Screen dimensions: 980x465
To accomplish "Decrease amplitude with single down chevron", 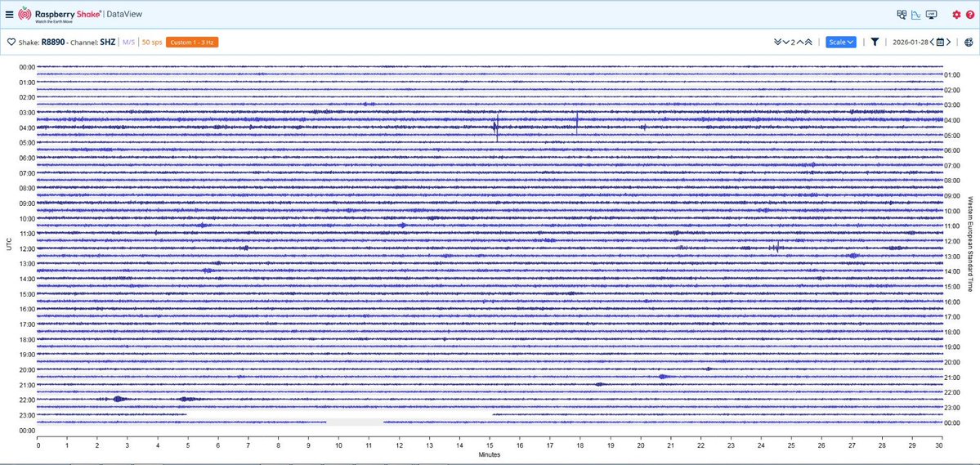I will [x=785, y=42].
